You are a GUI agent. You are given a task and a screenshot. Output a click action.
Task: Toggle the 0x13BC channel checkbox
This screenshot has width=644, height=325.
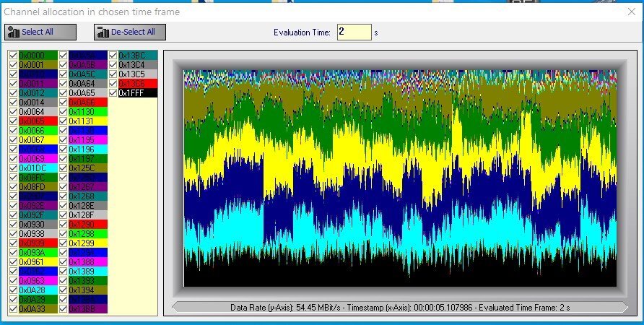tap(113, 55)
